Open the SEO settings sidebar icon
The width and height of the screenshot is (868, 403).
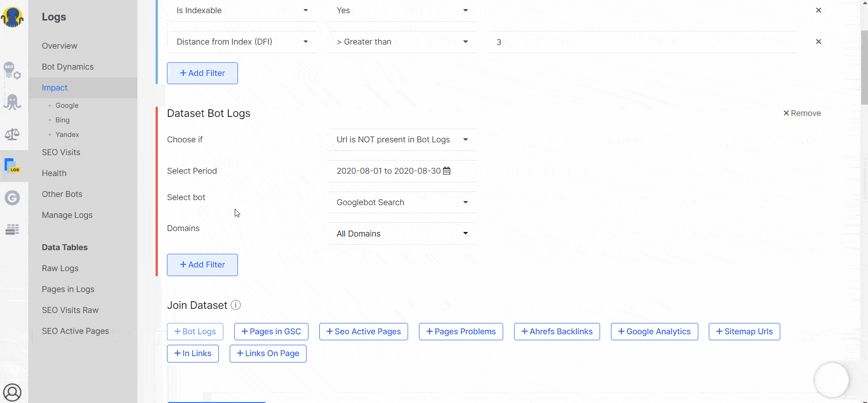tap(12, 71)
